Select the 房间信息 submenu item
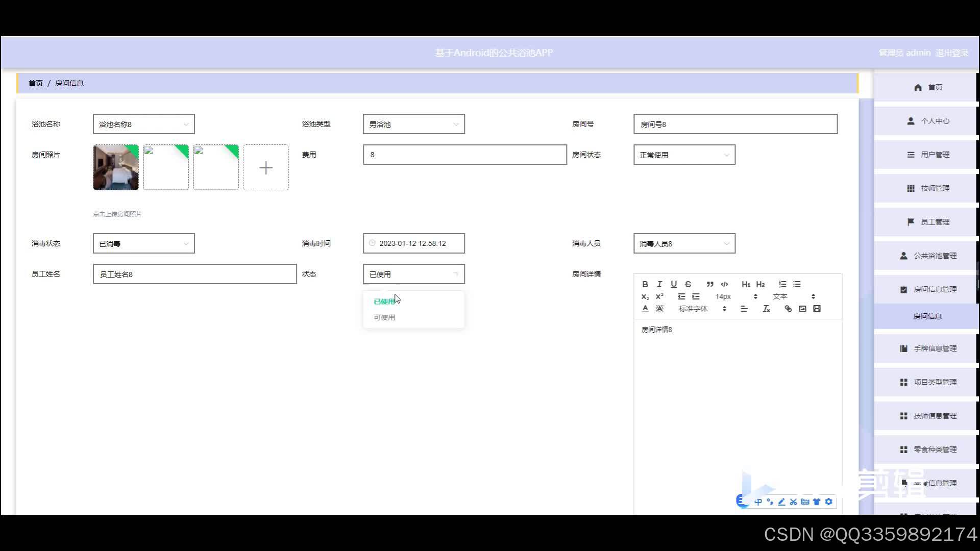 [x=926, y=316]
